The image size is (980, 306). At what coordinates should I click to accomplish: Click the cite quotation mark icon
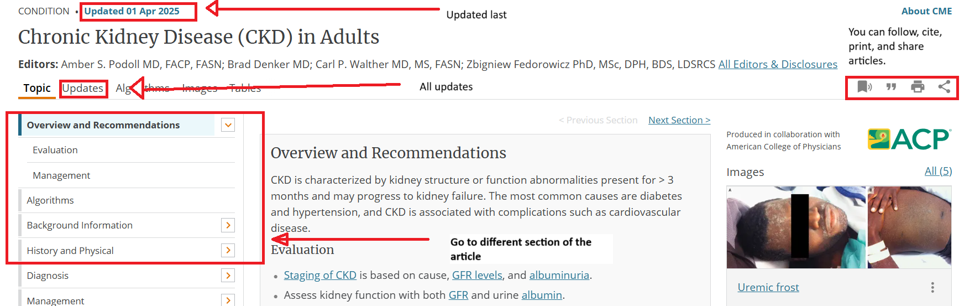(x=891, y=87)
